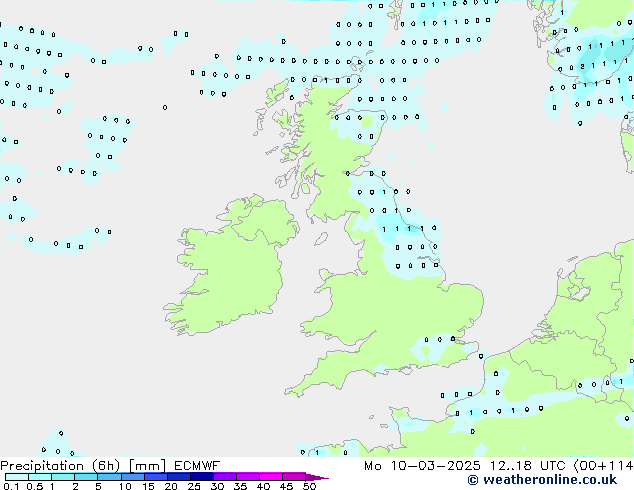This screenshot has width=634, height=490.
Task: Click the "20" legend scale label
Action: point(171,486)
